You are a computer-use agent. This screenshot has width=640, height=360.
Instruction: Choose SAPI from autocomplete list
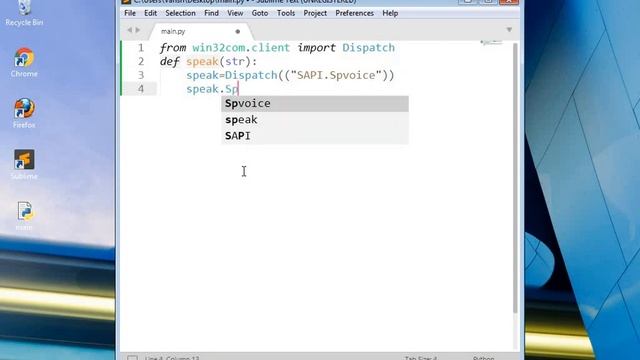(x=315, y=136)
